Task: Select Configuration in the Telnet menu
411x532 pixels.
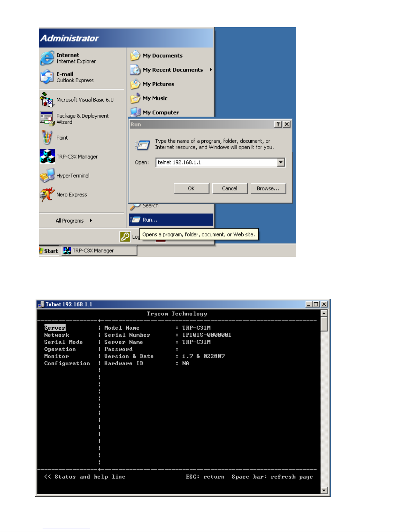Action: [x=67, y=364]
